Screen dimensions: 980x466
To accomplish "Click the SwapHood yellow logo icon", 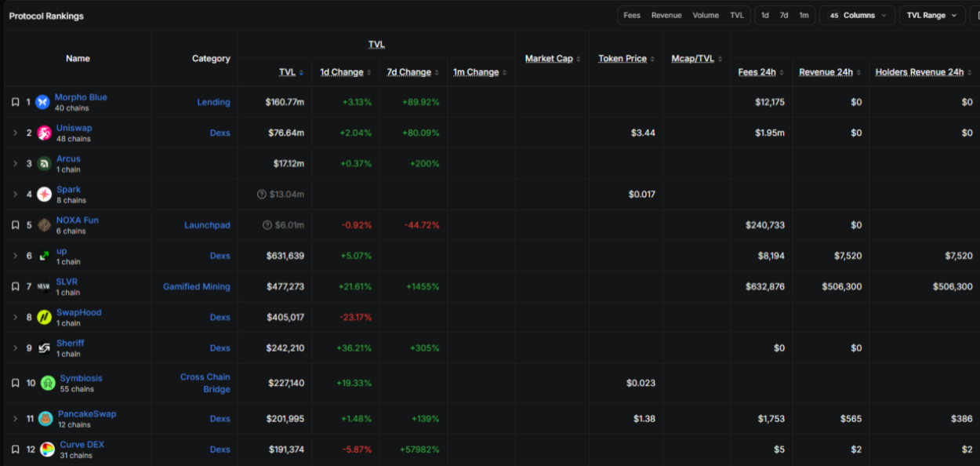I will 44,317.
